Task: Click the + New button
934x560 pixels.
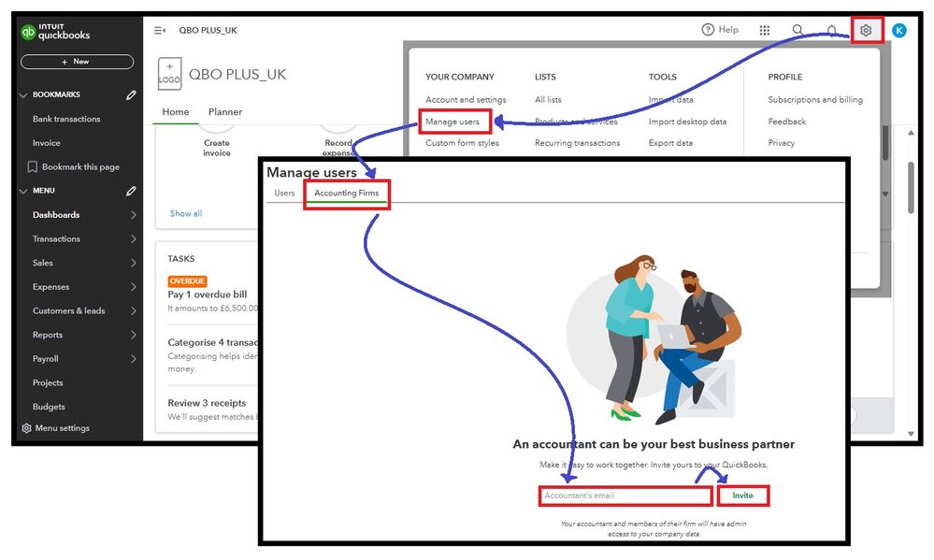Action: click(x=77, y=62)
